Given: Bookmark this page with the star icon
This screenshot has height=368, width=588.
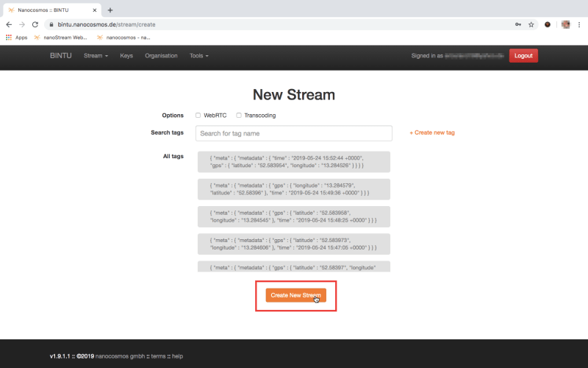Looking at the screenshot, I should pyautogui.click(x=531, y=24).
